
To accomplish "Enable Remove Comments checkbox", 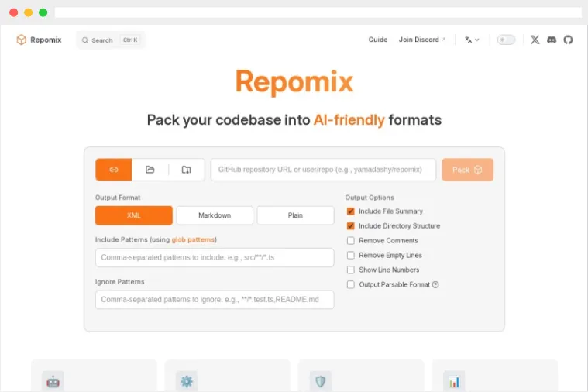I will pos(351,240).
